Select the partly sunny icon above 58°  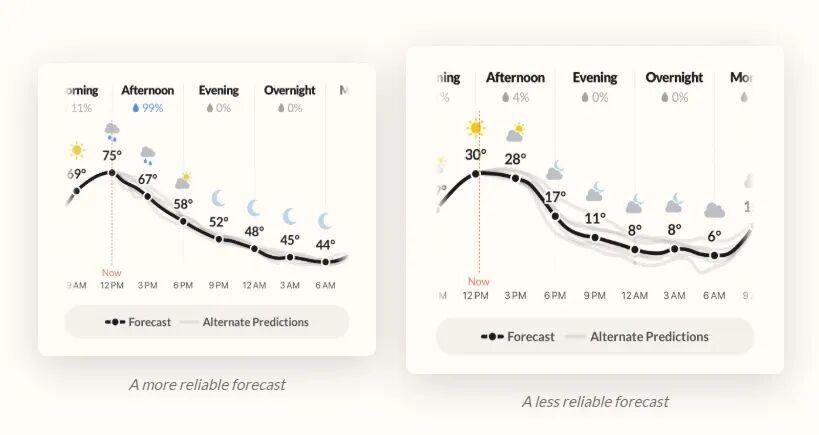pos(183,180)
